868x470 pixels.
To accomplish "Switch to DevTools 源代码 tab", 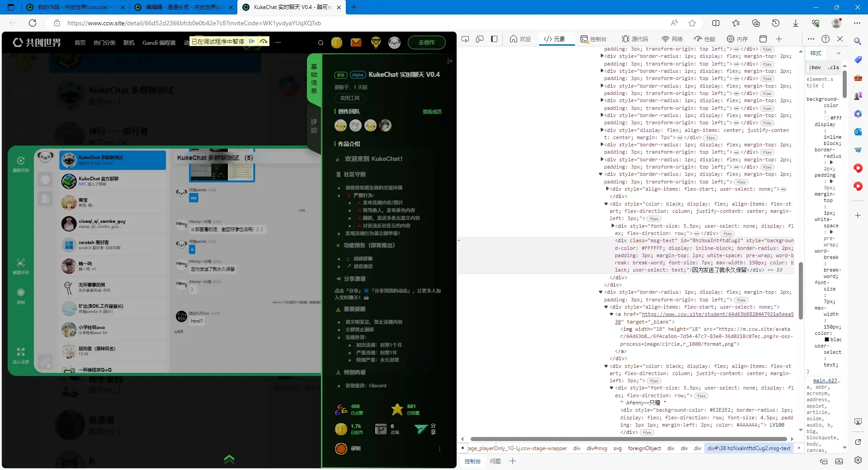I will pyautogui.click(x=635, y=39).
